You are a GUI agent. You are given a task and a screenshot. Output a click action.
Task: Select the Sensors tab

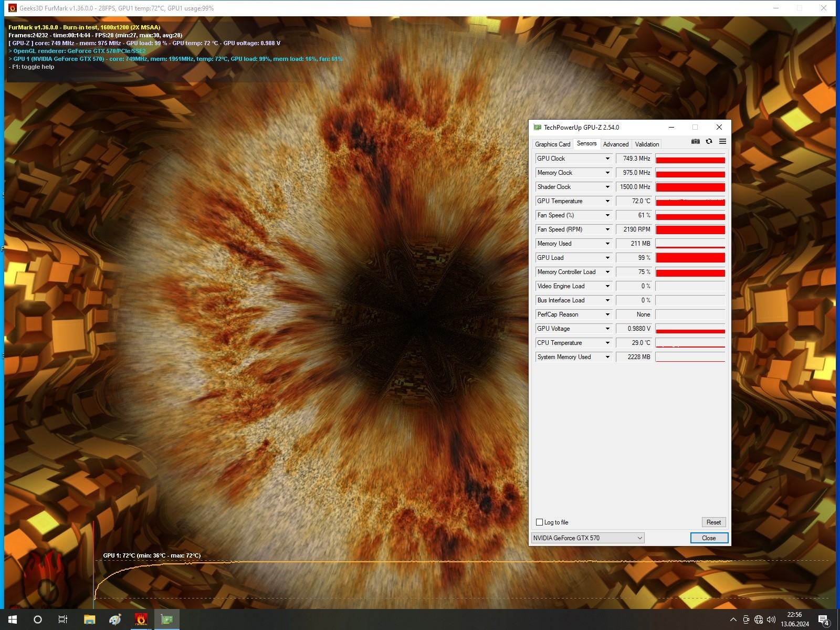pos(586,143)
